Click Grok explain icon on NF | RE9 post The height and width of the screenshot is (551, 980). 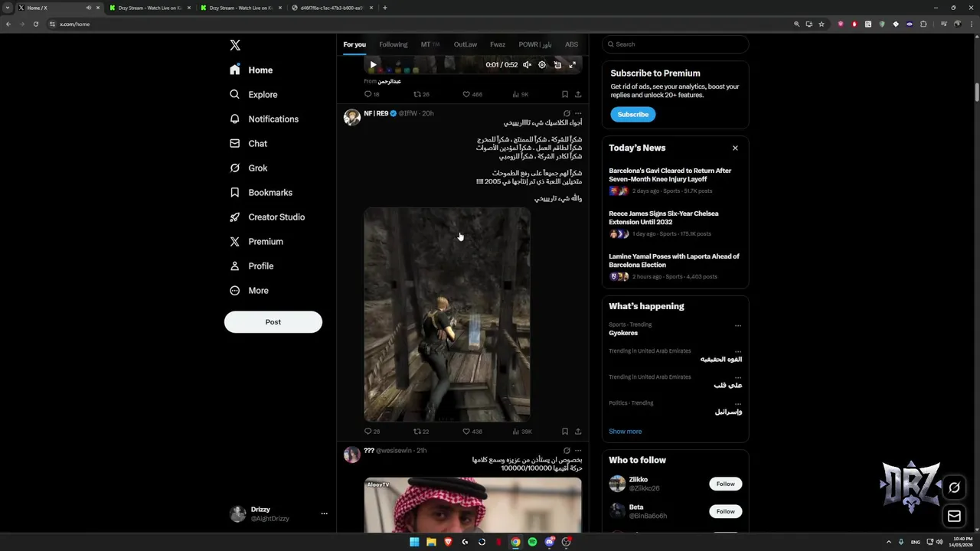567,113
